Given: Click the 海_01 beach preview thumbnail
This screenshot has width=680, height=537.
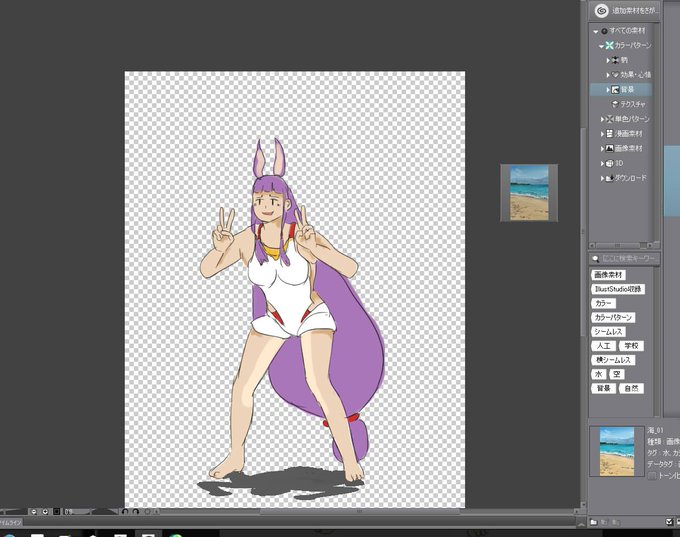Looking at the screenshot, I should point(617,451).
